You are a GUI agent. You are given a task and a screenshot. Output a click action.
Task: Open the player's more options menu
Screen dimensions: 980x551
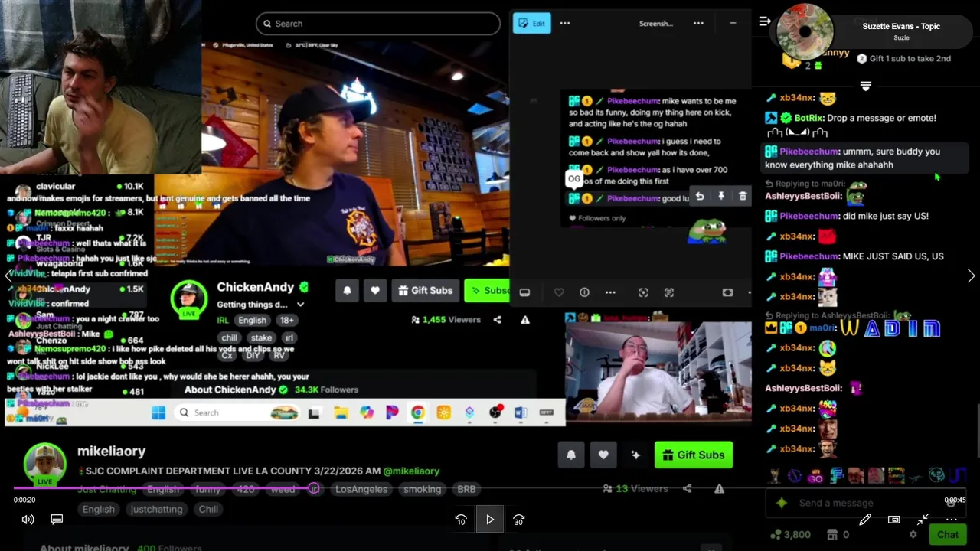pyautogui.click(x=952, y=520)
